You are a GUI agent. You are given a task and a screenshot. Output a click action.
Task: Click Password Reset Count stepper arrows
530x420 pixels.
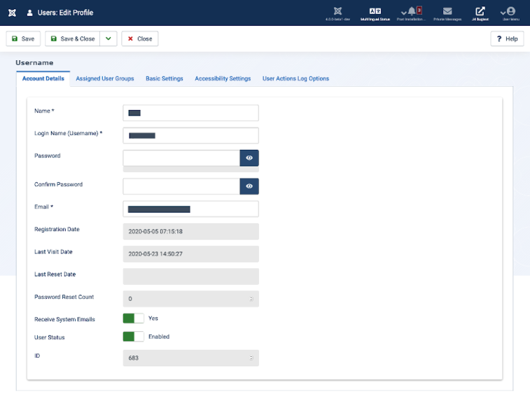tap(251, 299)
